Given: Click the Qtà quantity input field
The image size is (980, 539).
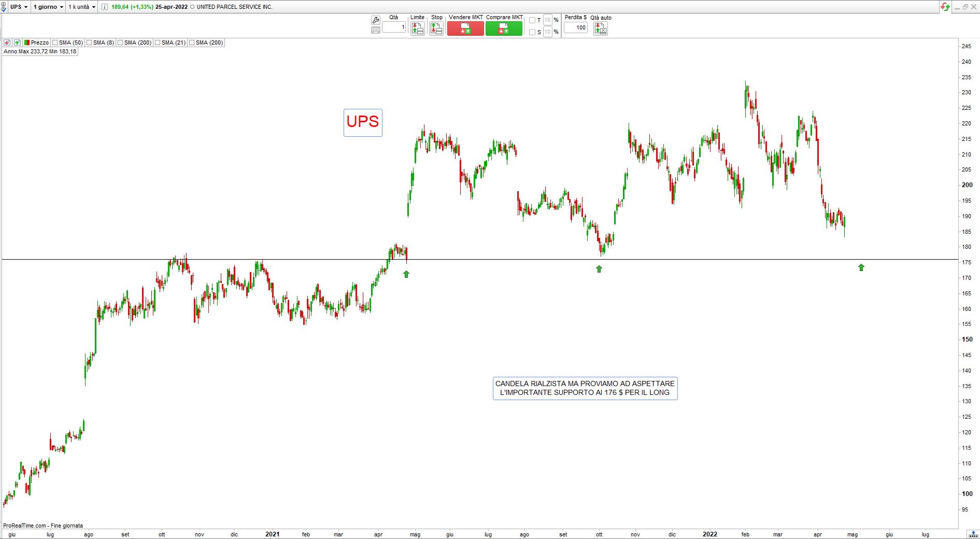Looking at the screenshot, I should [x=394, y=27].
